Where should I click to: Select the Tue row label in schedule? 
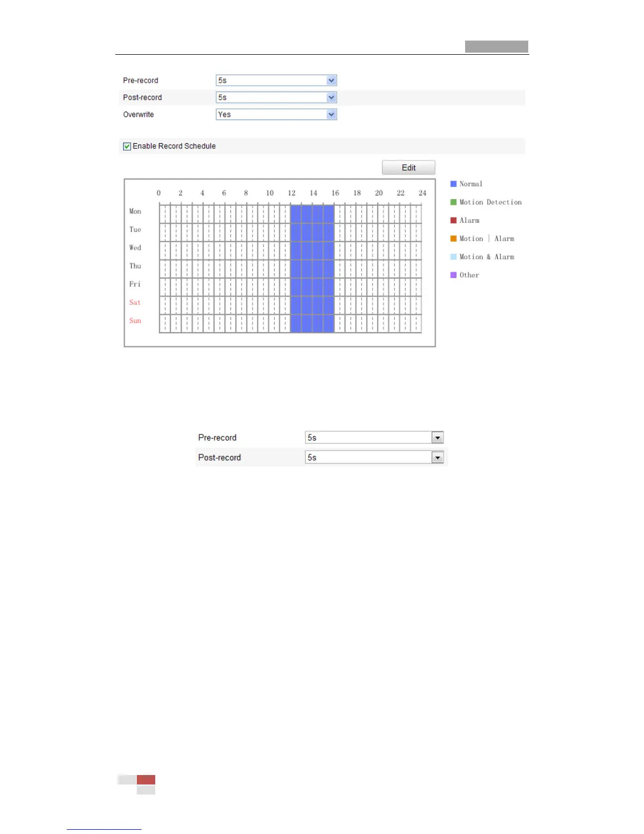pyautogui.click(x=135, y=230)
